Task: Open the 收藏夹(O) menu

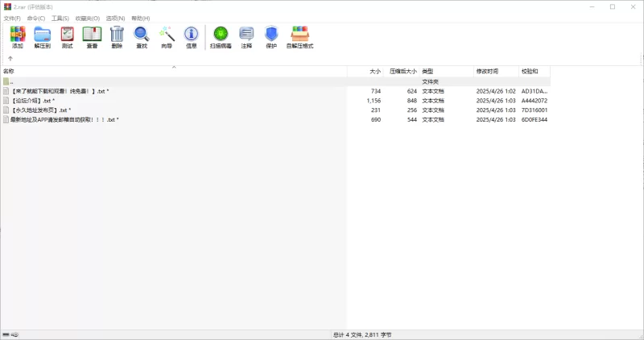Action: tap(88, 18)
